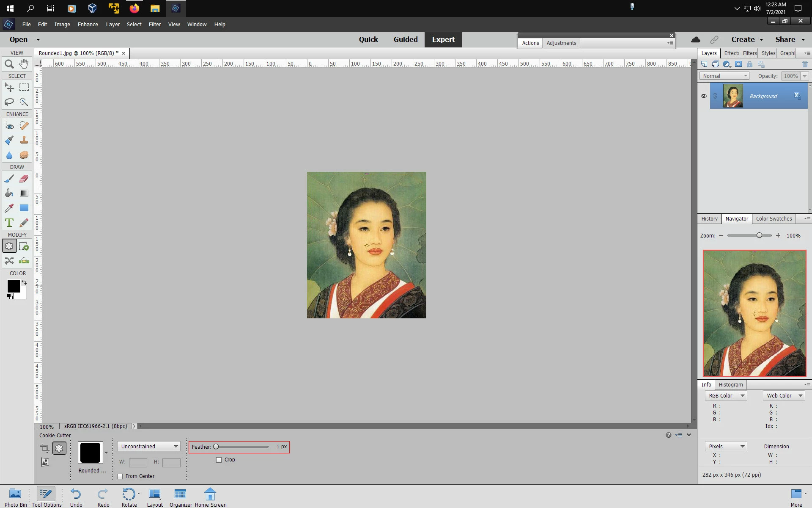Image resolution: width=812 pixels, height=508 pixels.
Task: Open the Unconstrained shape options dropdown
Action: click(149, 447)
